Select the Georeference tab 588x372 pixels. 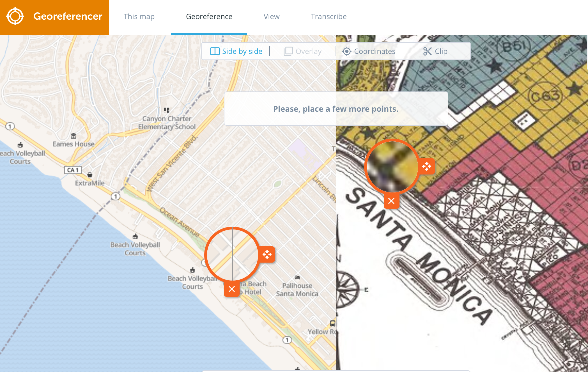[x=209, y=17]
